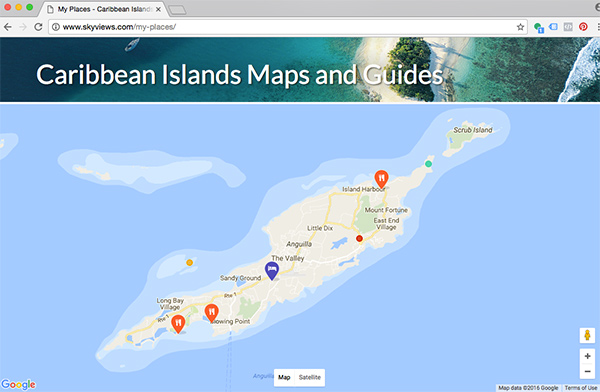
Task: Open a new browser tab
Action: pyautogui.click(x=177, y=10)
